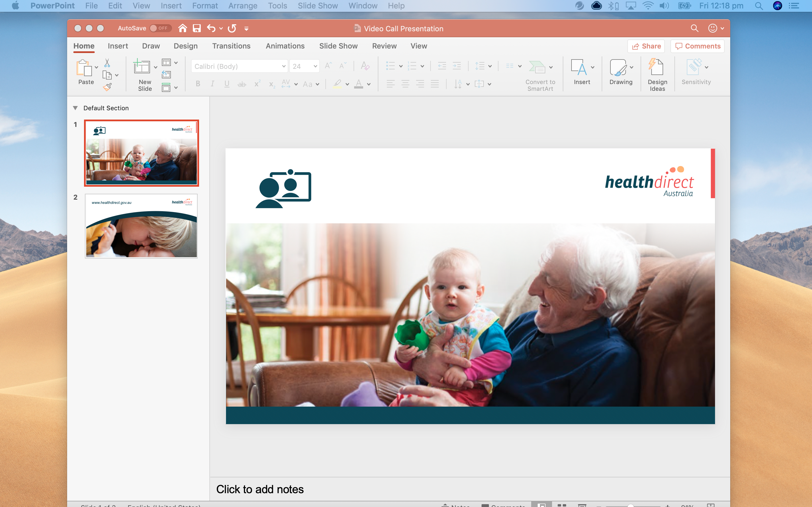Viewport: 812px width, 507px height.
Task: Collapse the Default Section disclosure triangle
Action: coord(75,108)
